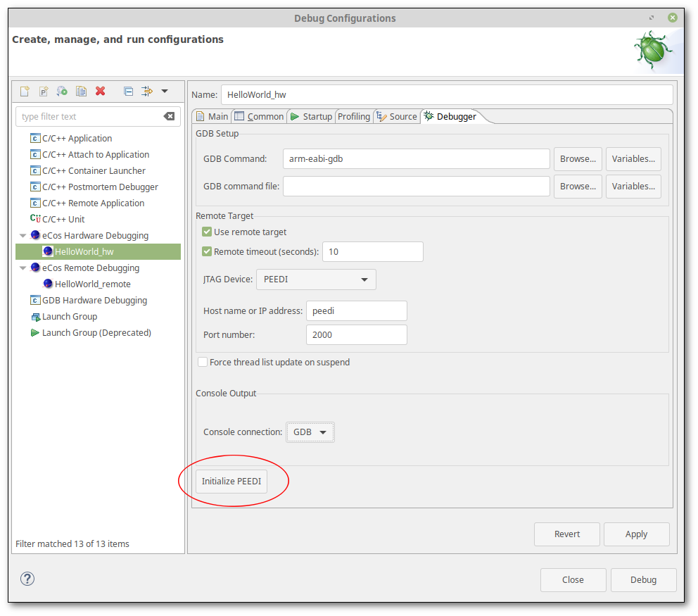Viewport: 698px width, 616px height.
Task: Disable the Use remote target checkbox
Action: coord(208,232)
